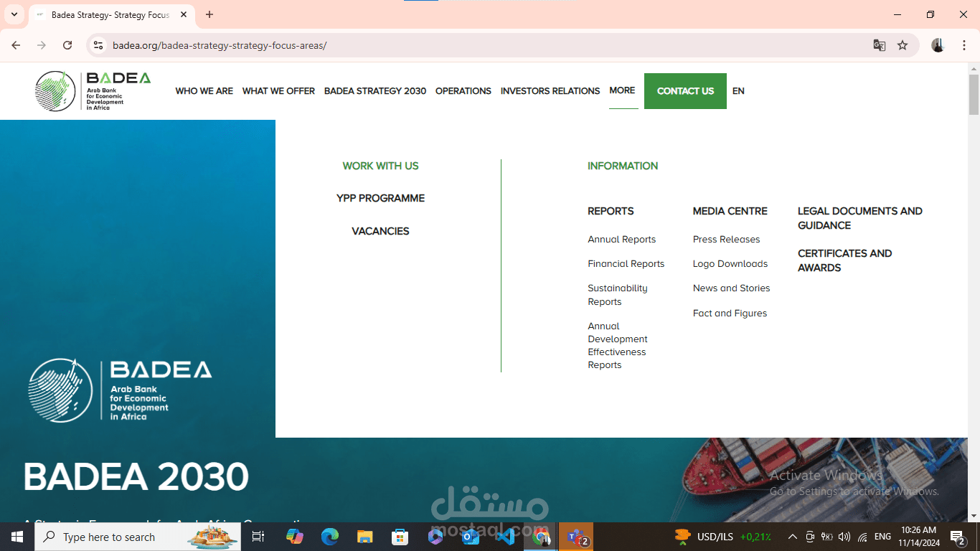Launch Visual Studio Code from the taskbar
The width and height of the screenshot is (980, 551).
[506, 537]
